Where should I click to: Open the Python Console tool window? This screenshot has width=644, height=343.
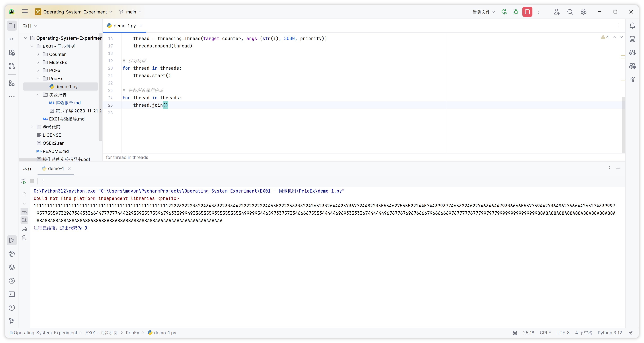[12, 254]
